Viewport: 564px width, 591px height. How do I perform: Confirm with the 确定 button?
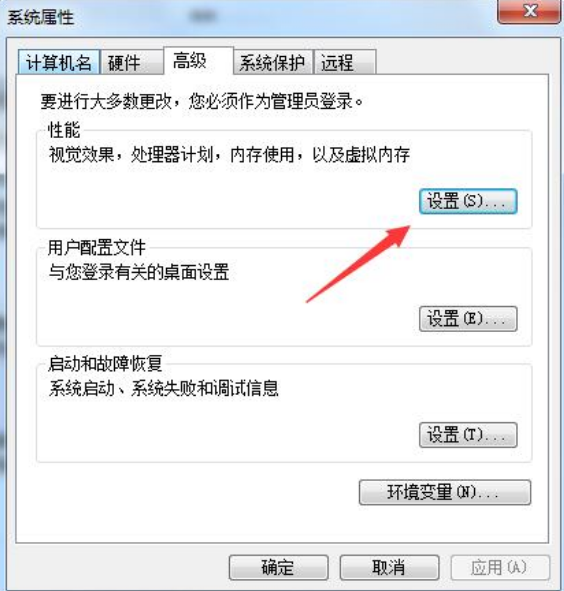tap(278, 567)
